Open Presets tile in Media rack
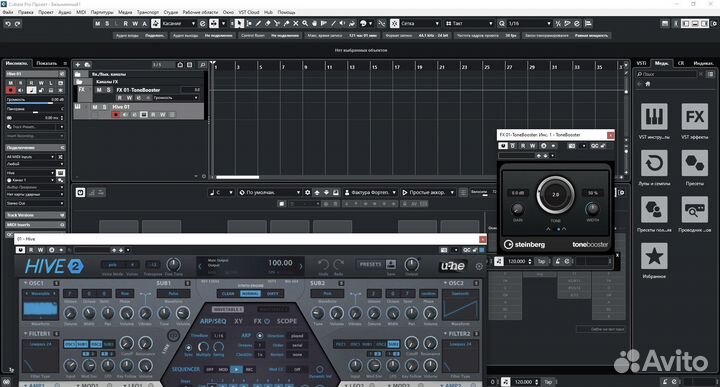This screenshot has width=720, height=387. pos(694,163)
